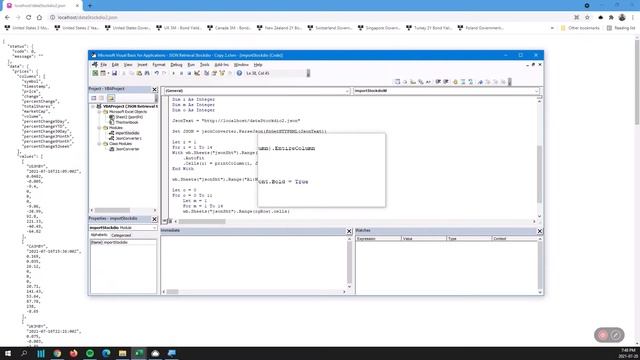Open Other bookmarks folder in browser
This screenshot has height=360, width=640.
pyautogui.click(x=580, y=28)
